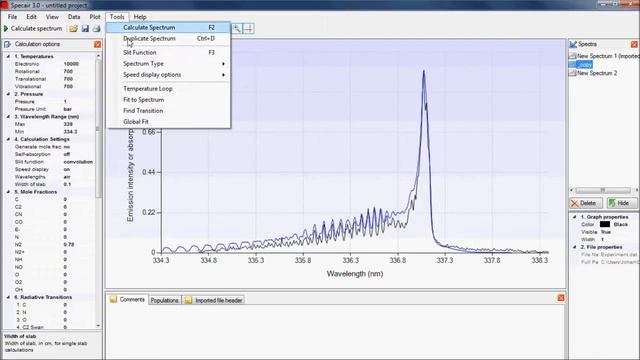Open the Data menu
This screenshot has width=640, height=360.
[74, 17]
